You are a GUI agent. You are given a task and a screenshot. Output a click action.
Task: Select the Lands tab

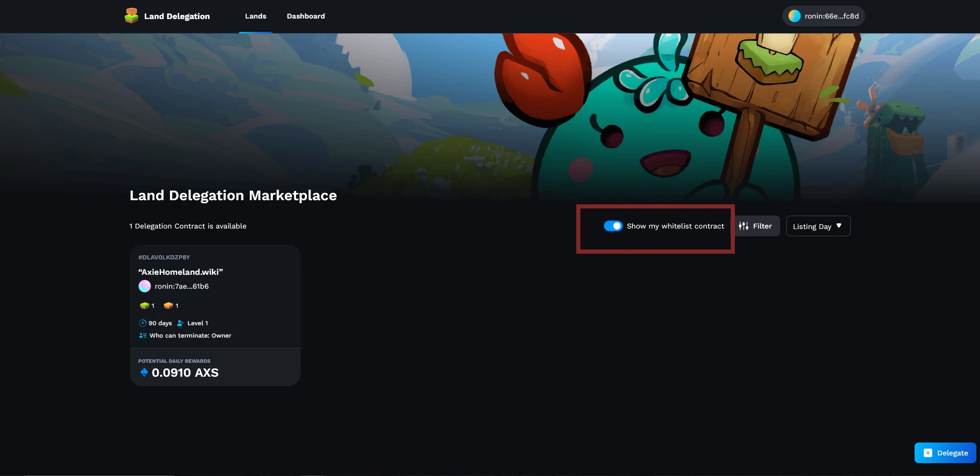pos(255,16)
